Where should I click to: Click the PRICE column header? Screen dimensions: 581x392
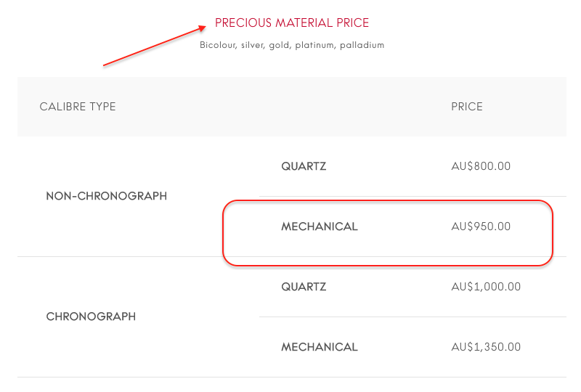(467, 107)
